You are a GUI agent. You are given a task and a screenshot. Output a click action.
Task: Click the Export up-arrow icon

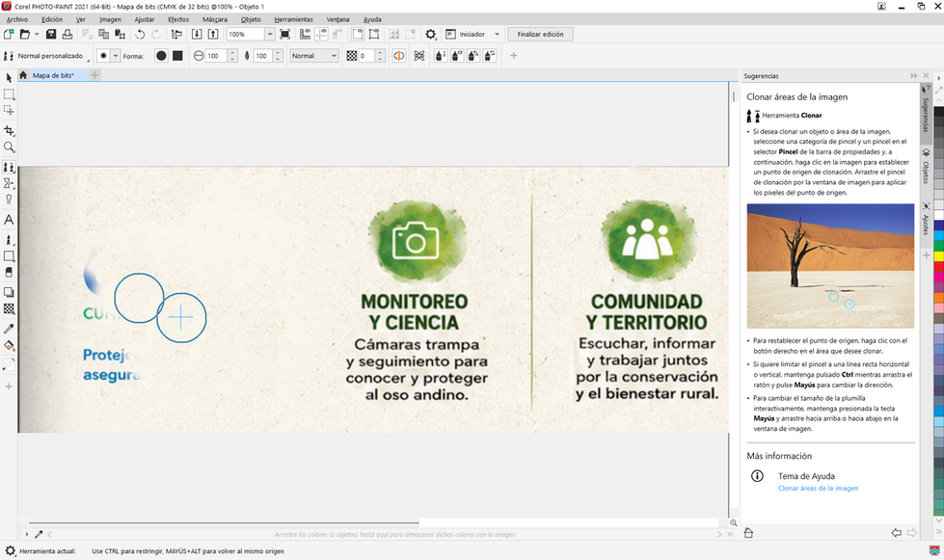212,35
